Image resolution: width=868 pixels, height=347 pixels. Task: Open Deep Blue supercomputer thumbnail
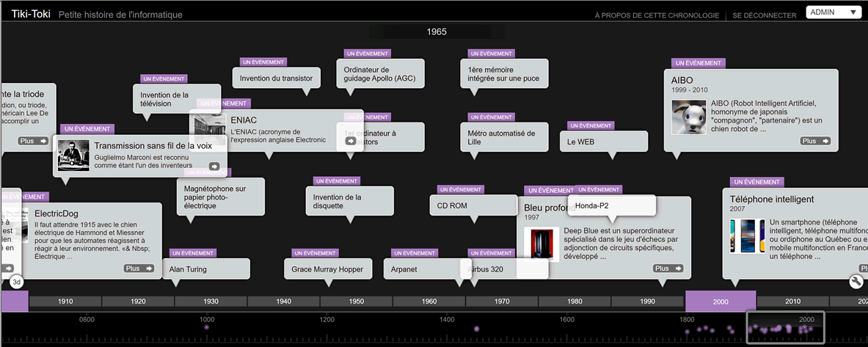click(541, 244)
